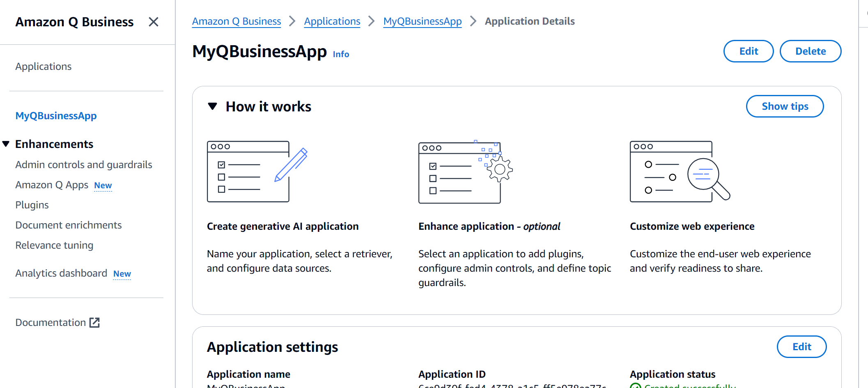Open the Analytics dashboard

point(61,273)
